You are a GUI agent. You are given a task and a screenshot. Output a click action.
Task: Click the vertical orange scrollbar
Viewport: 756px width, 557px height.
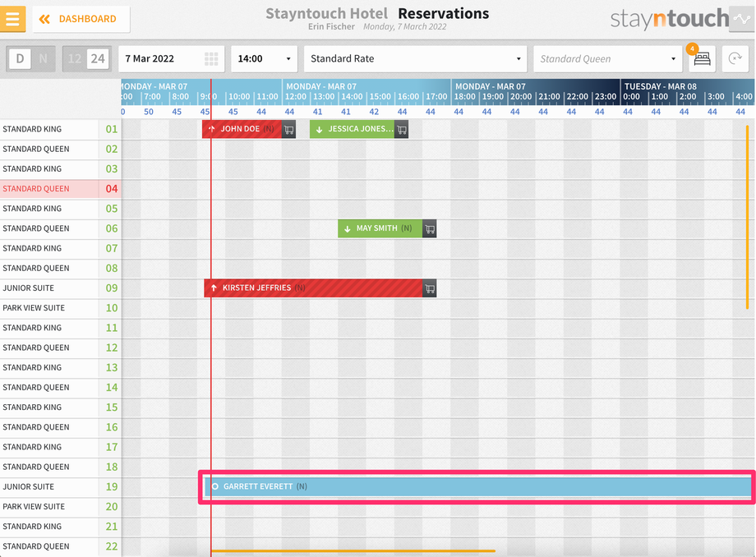747,217
